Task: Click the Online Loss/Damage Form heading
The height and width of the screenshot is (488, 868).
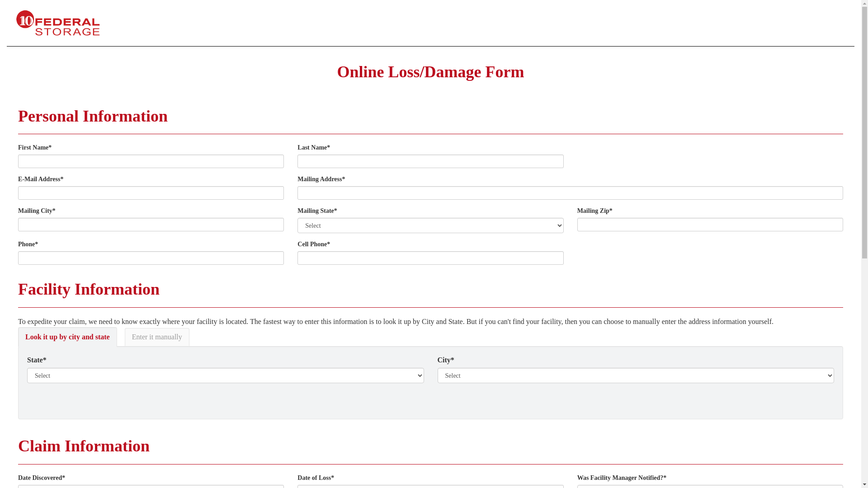Action: pyautogui.click(x=430, y=72)
